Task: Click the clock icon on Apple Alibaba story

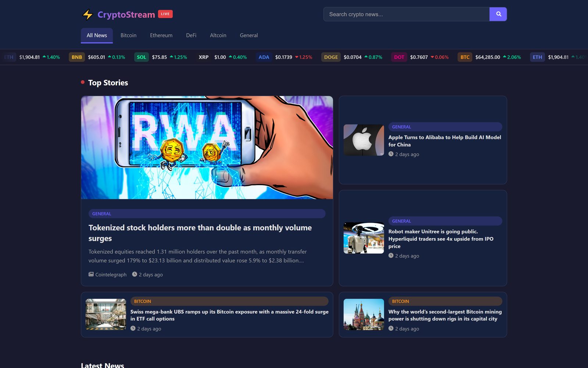Action: (391, 154)
